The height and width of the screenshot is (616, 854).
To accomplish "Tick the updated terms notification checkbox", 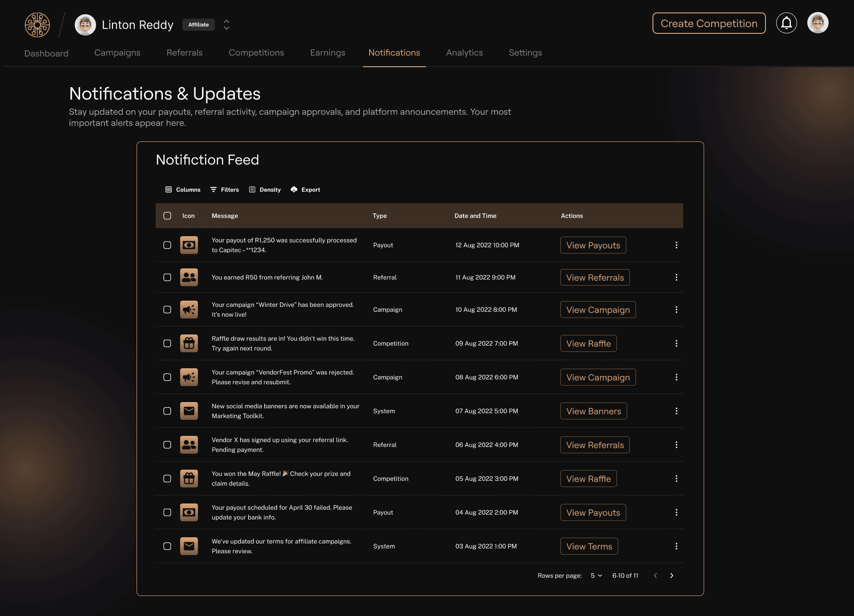I will click(x=167, y=546).
